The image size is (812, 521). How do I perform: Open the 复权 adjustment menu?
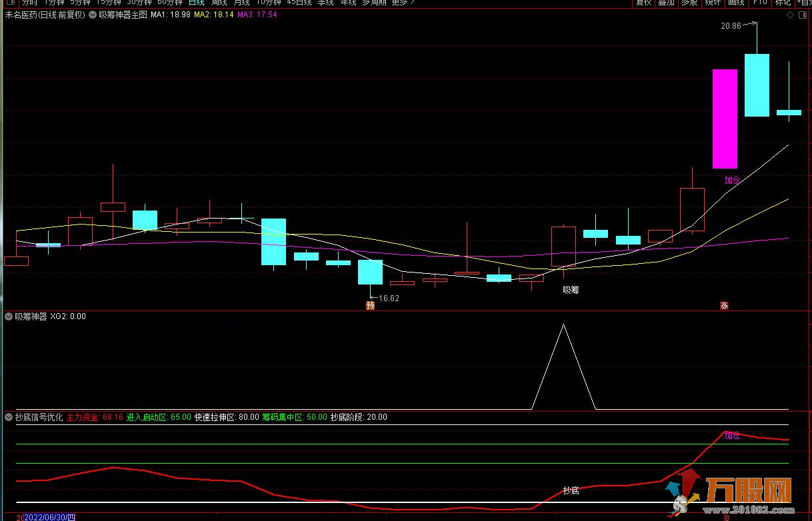(643, 3)
